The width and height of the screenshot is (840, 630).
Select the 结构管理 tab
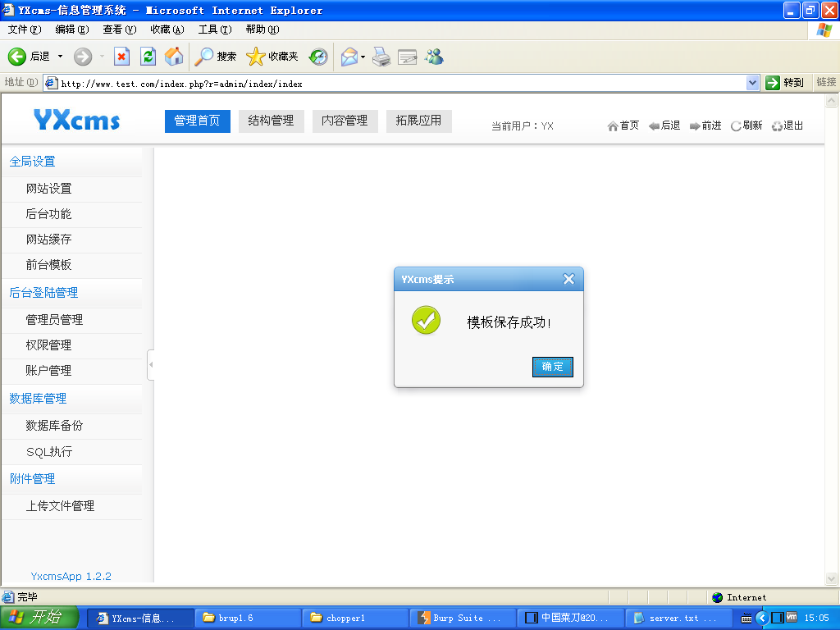coord(271,121)
